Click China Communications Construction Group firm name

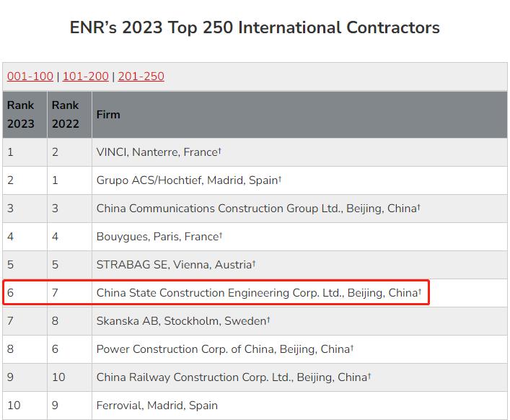pyautogui.click(x=258, y=209)
